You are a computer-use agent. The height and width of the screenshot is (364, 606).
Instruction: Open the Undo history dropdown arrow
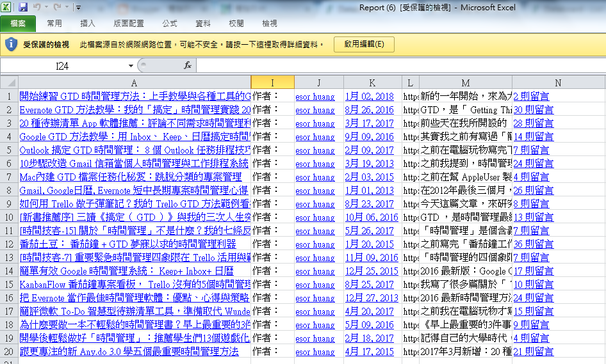(x=46, y=7)
